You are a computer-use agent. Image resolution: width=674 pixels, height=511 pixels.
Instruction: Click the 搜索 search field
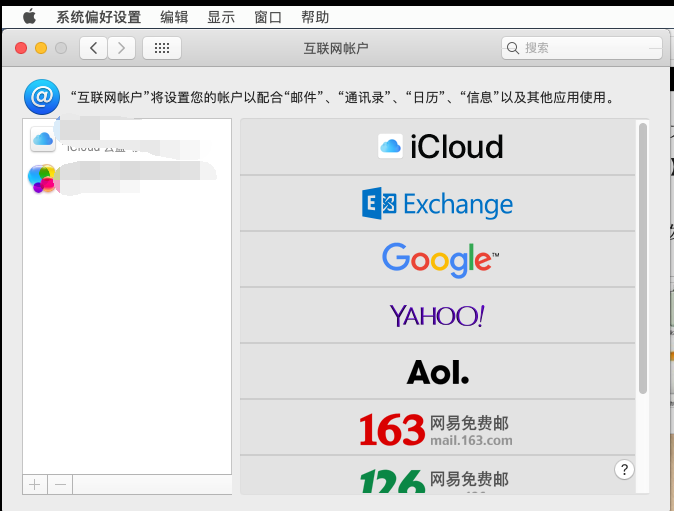[x=582, y=47]
